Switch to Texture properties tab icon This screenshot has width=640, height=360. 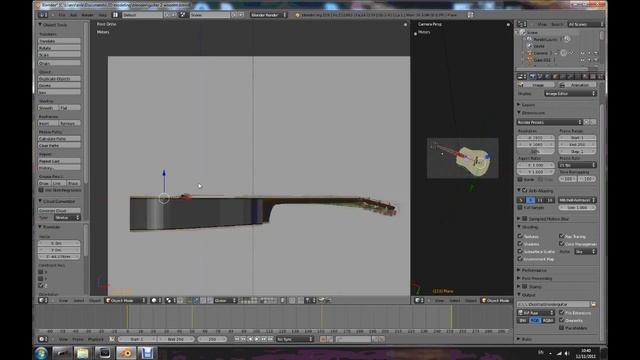click(x=593, y=76)
